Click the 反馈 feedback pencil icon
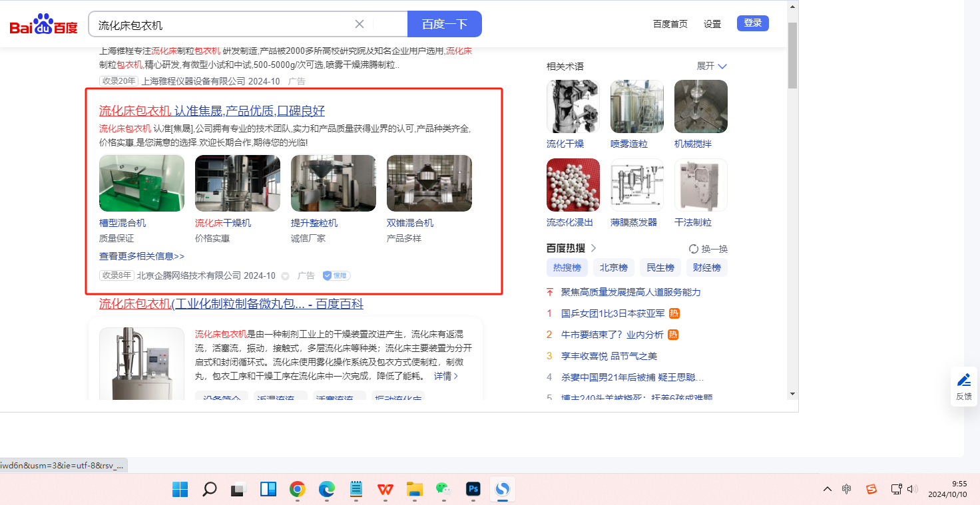The width and height of the screenshot is (980, 505). pos(963,380)
